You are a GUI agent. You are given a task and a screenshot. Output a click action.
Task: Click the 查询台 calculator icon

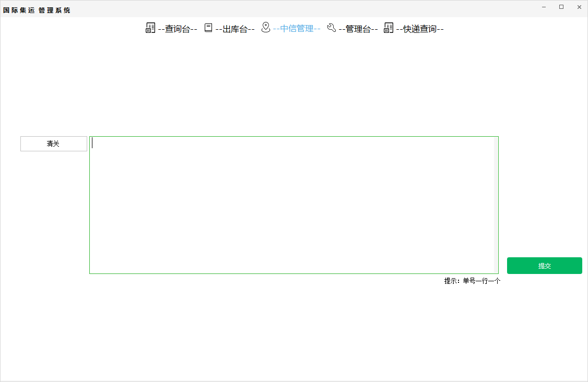(x=150, y=28)
